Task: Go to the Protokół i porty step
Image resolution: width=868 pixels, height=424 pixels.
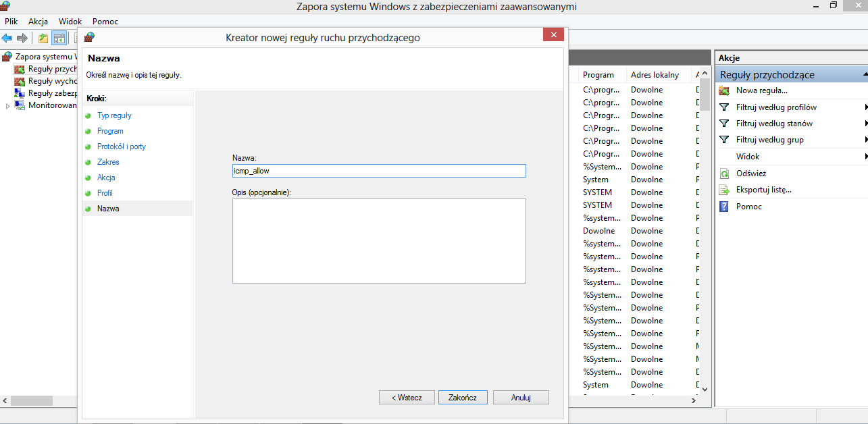Action: pyautogui.click(x=122, y=147)
